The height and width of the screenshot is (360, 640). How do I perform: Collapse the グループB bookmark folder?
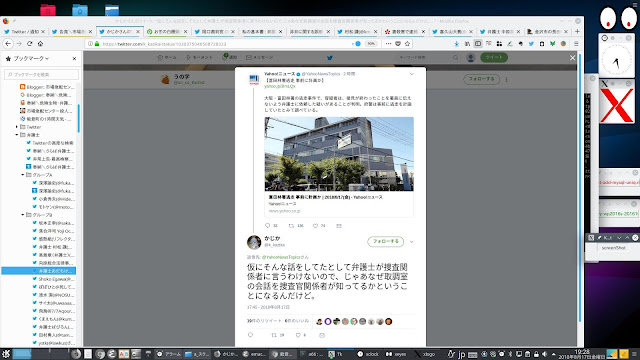tap(23, 215)
